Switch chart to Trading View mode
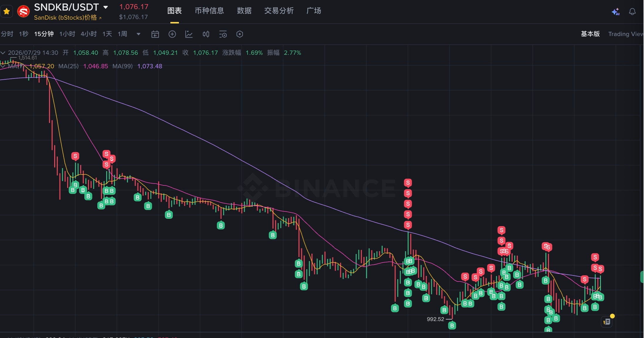Viewport: 644px width, 338px height. pyautogui.click(x=626, y=34)
